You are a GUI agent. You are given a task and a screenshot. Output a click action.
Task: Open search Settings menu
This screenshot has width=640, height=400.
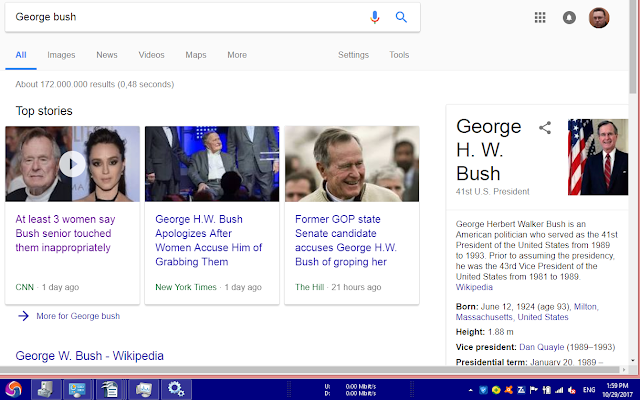click(353, 55)
